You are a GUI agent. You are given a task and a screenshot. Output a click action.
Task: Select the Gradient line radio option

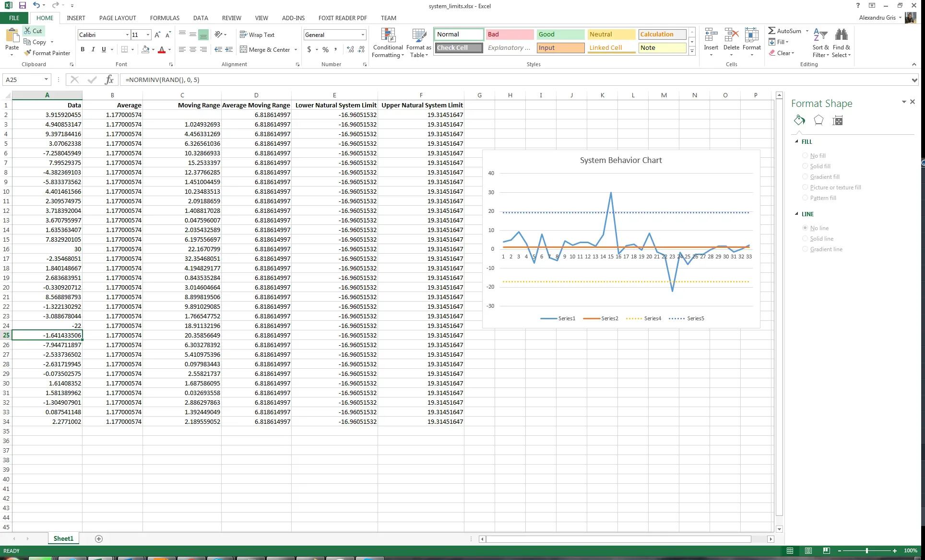[x=806, y=249]
